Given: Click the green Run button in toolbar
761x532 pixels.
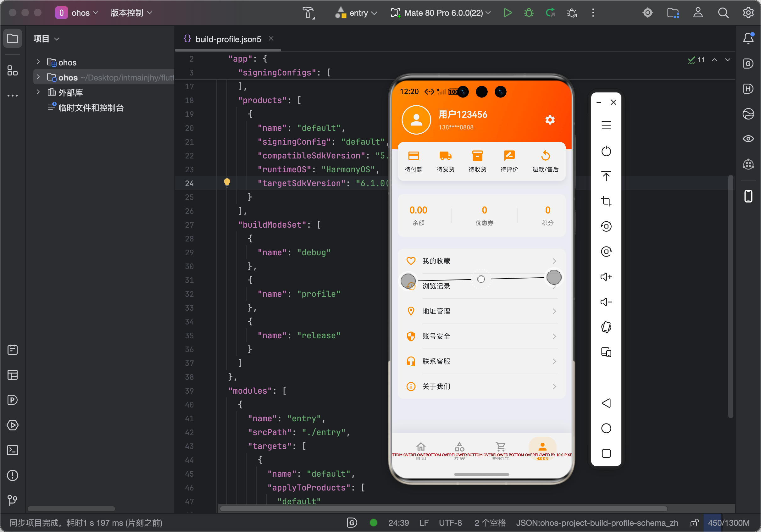Looking at the screenshot, I should coord(507,13).
